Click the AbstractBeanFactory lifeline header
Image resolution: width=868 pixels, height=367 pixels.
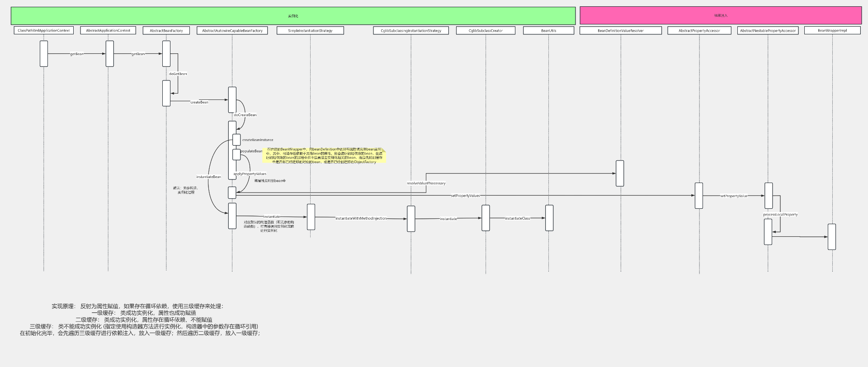[x=166, y=31]
